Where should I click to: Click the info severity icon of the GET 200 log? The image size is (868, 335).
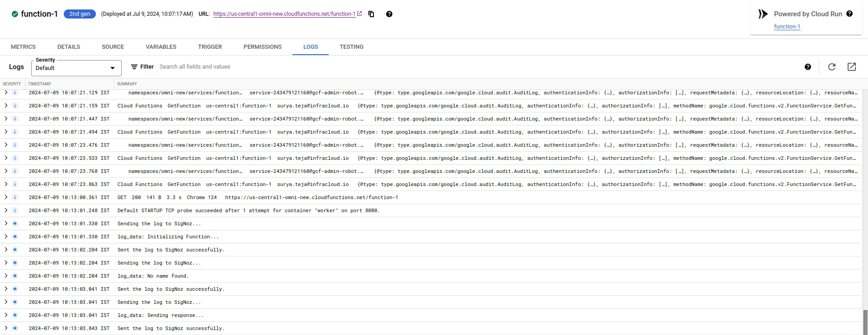click(15, 197)
